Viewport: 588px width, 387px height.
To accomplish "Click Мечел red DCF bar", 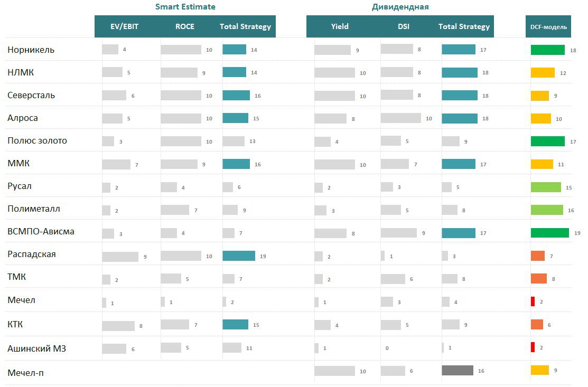I will pyautogui.click(x=533, y=301).
